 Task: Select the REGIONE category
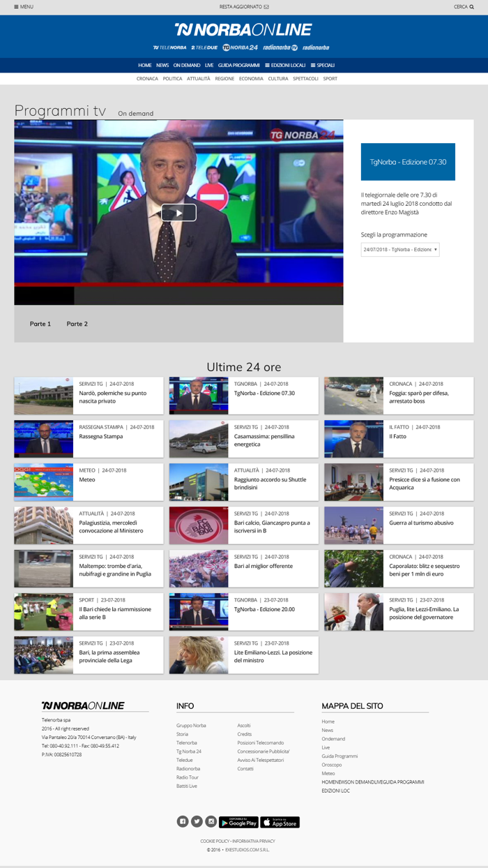224,79
